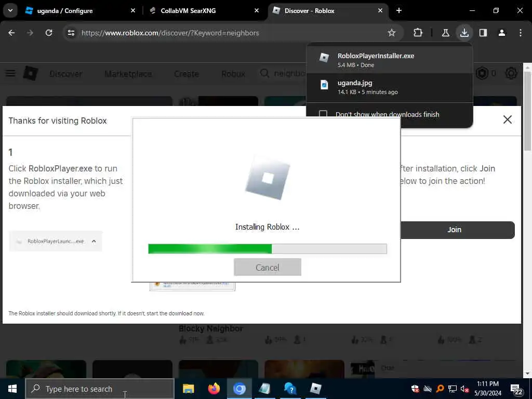The height and width of the screenshot is (399, 532).
Task: Open uganda.jpg in downloads list
Action: tap(389, 87)
